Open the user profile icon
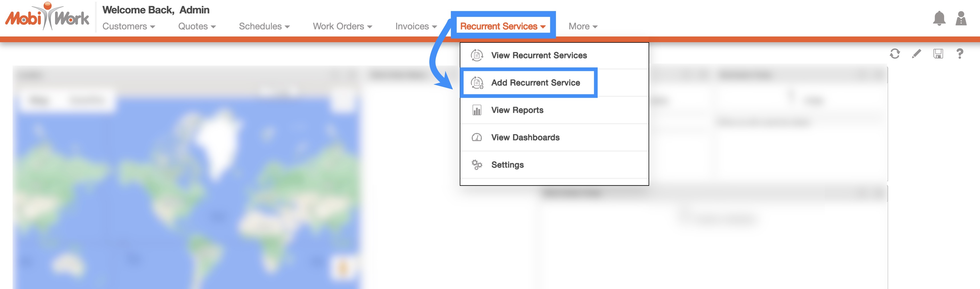980x289 pixels. (x=961, y=18)
